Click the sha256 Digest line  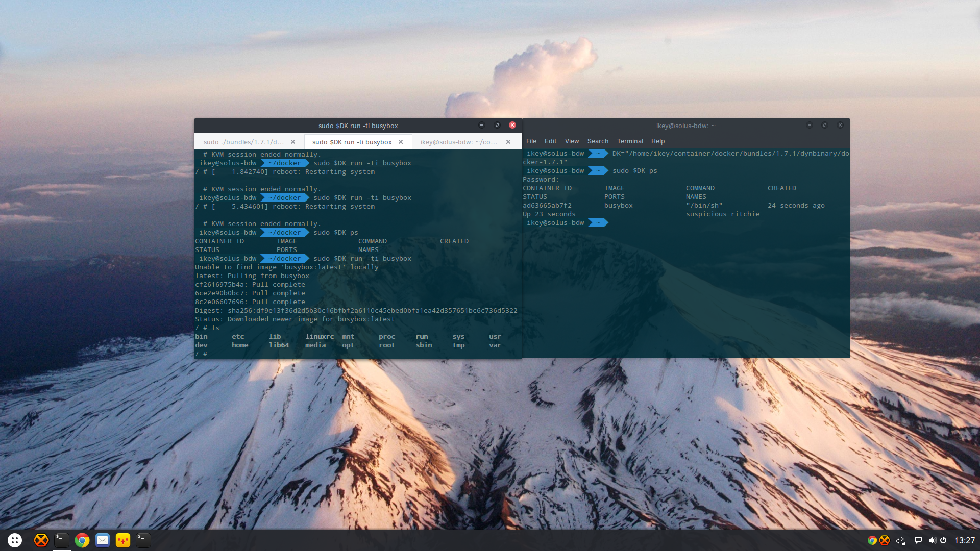click(356, 311)
